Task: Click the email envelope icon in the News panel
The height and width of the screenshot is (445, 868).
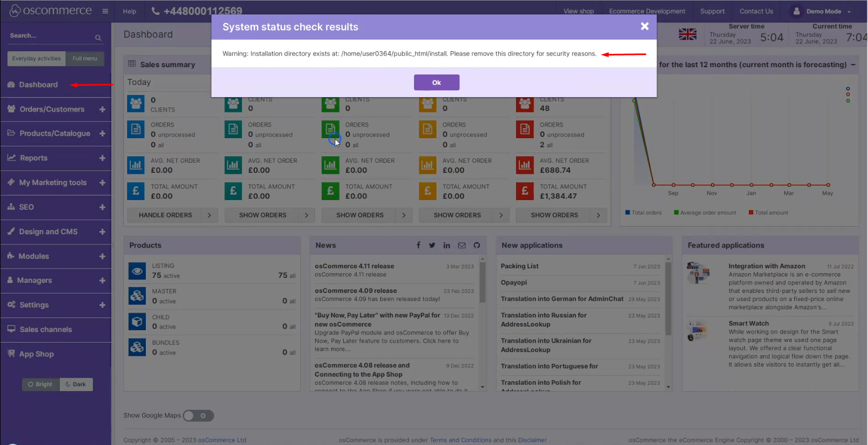Action: pyautogui.click(x=462, y=245)
